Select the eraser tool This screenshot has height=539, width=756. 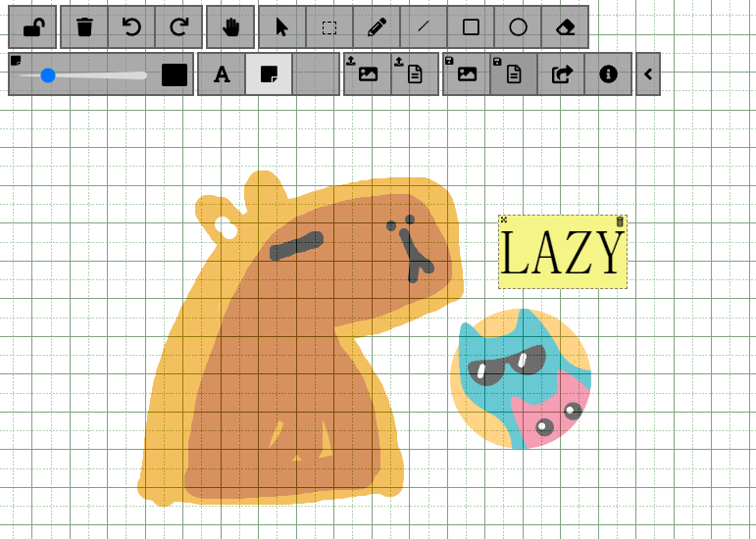click(565, 27)
